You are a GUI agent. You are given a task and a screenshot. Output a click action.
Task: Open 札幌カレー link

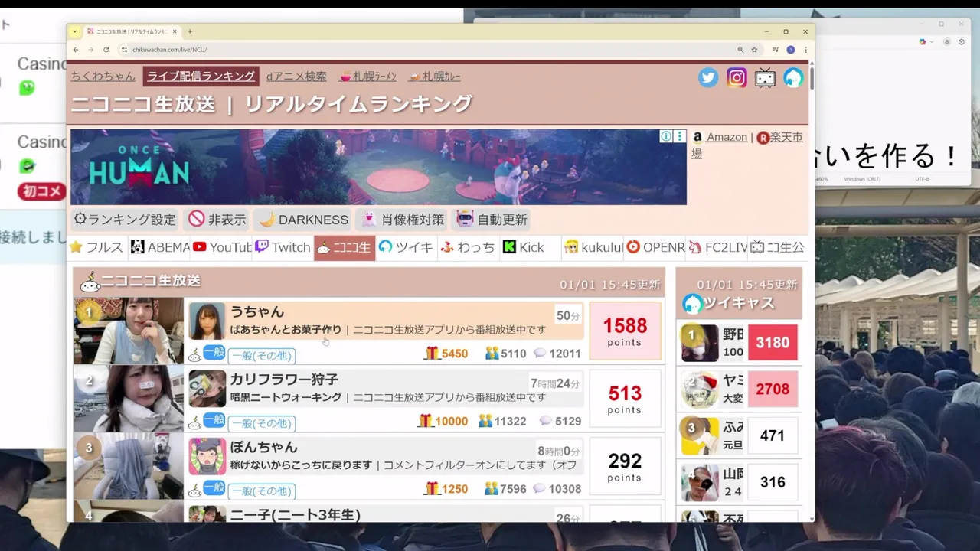click(x=435, y=77)
